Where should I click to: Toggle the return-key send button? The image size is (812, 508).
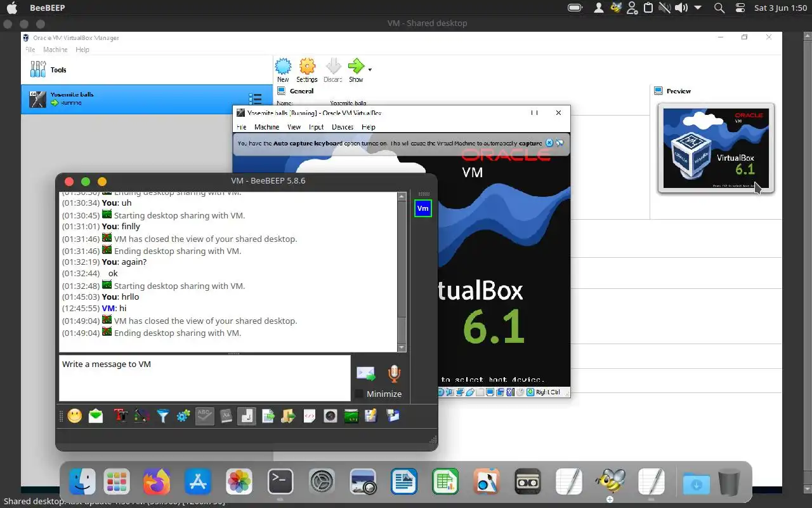tap(246, 416)
